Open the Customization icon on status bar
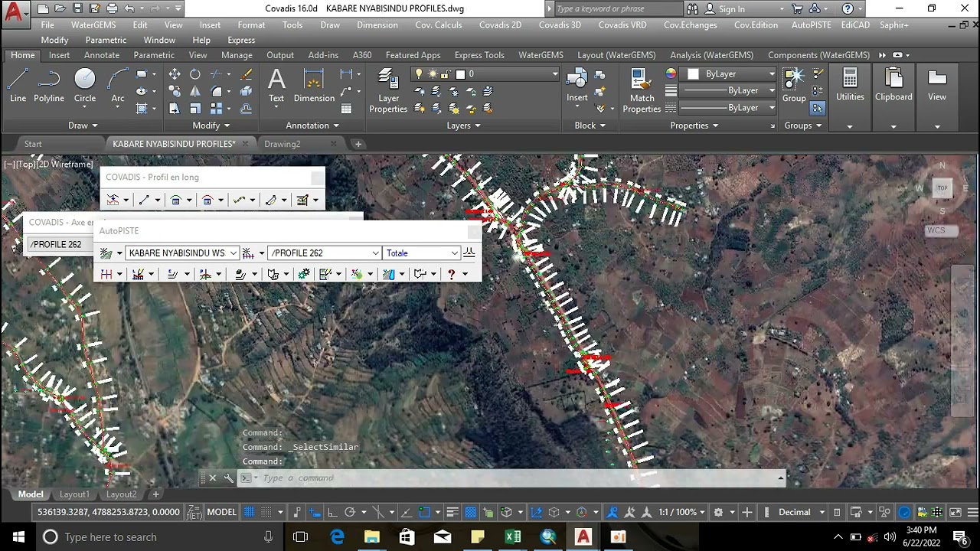 pyautogui.click(x=972, y=512)
